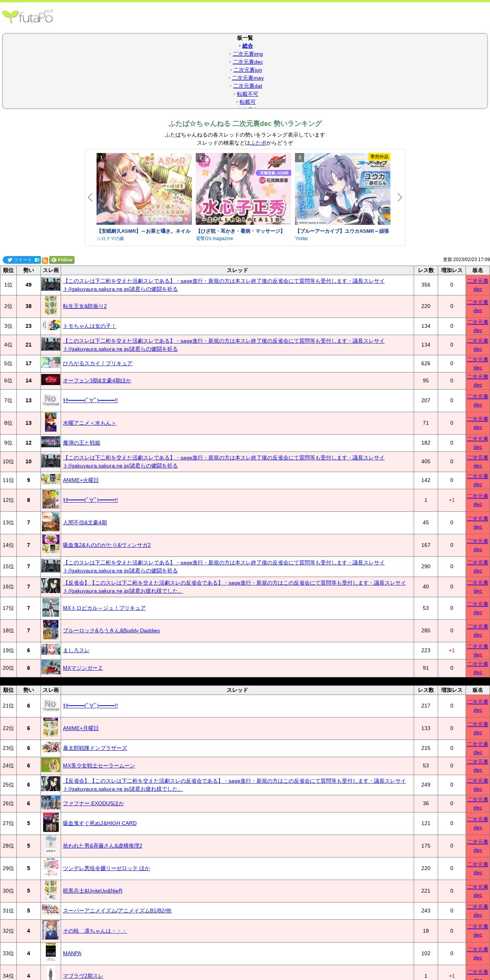Click the ふたポ search link
This screenshot has height=980, width=490.
(x=258, y=143)
